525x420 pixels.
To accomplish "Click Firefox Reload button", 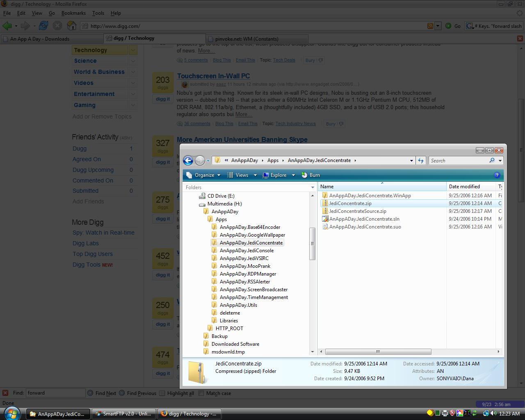I will point(43,26).
